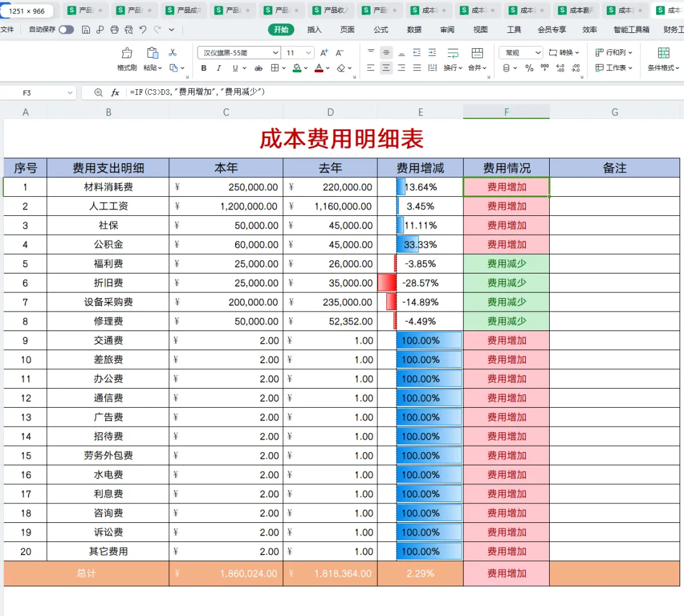Click the eraser clear format icon

(x=341, y=68)
